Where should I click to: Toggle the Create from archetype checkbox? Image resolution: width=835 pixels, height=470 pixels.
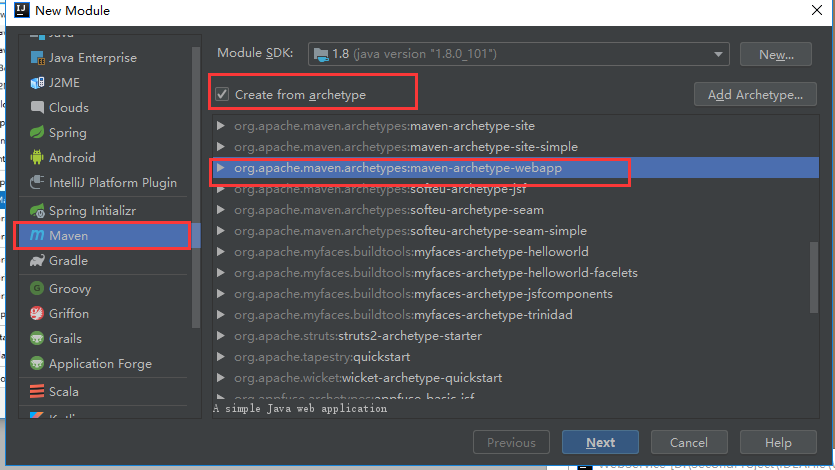coord(222,94)
